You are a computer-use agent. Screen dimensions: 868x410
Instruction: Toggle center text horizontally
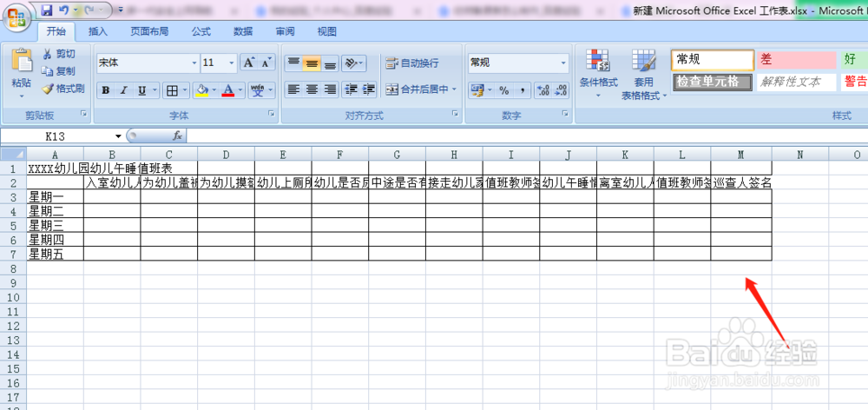[x=312, y=89]
